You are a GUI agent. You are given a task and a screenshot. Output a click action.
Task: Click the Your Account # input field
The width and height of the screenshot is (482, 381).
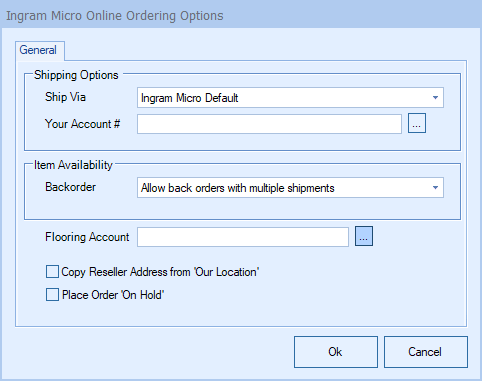pos(269,124)
